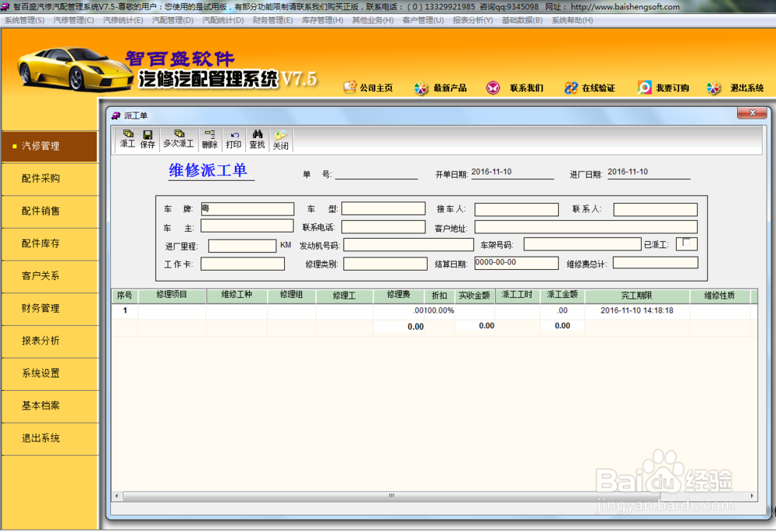Click the 联系电话 phone field
This screenshot has height=532, width=776.
pyautogui.click(x=383, y=227)
